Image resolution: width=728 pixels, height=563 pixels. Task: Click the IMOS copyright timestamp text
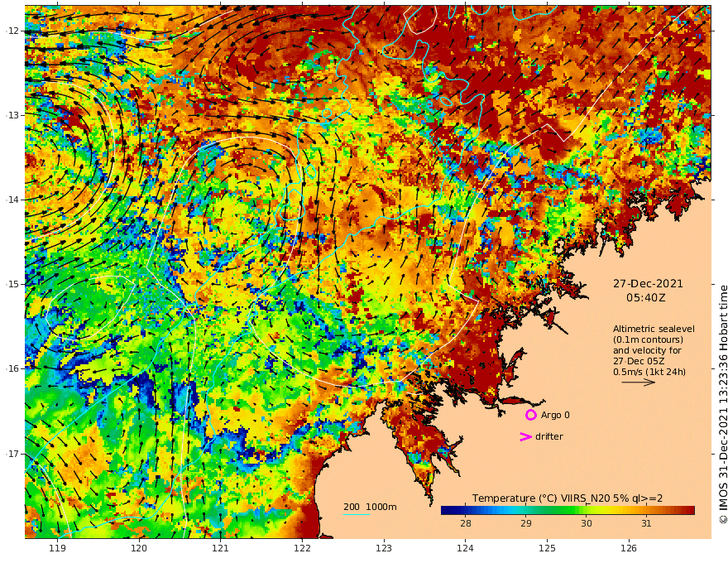click(x=723, y=404)
